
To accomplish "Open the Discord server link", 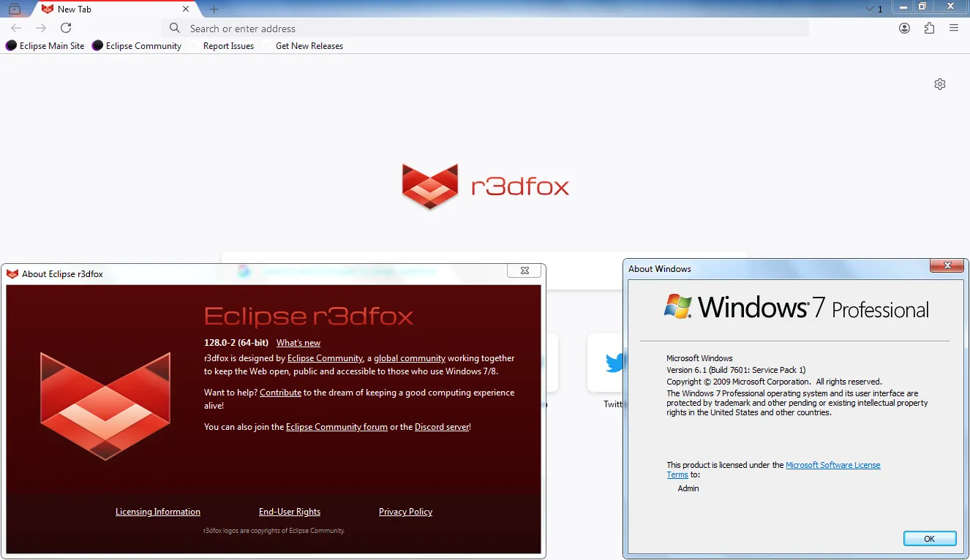I will tap(442, 427).
